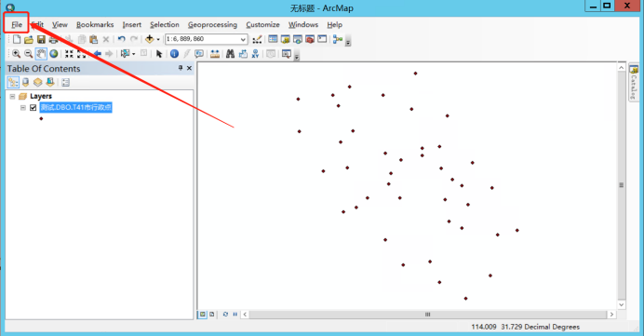This screenshot has height=336, width=644.
Task: Select the Measure ruler tool
Action: coord(214,54)
